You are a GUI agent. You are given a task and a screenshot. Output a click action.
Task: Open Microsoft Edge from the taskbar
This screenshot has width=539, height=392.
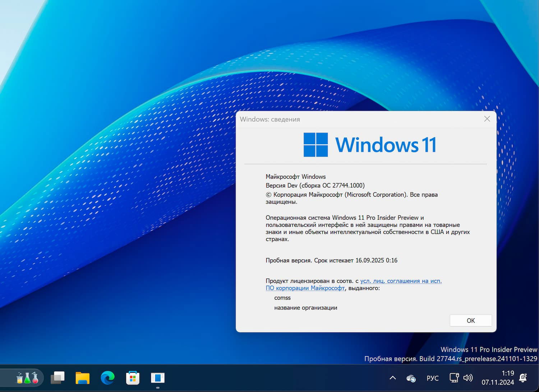click(107, 378)
